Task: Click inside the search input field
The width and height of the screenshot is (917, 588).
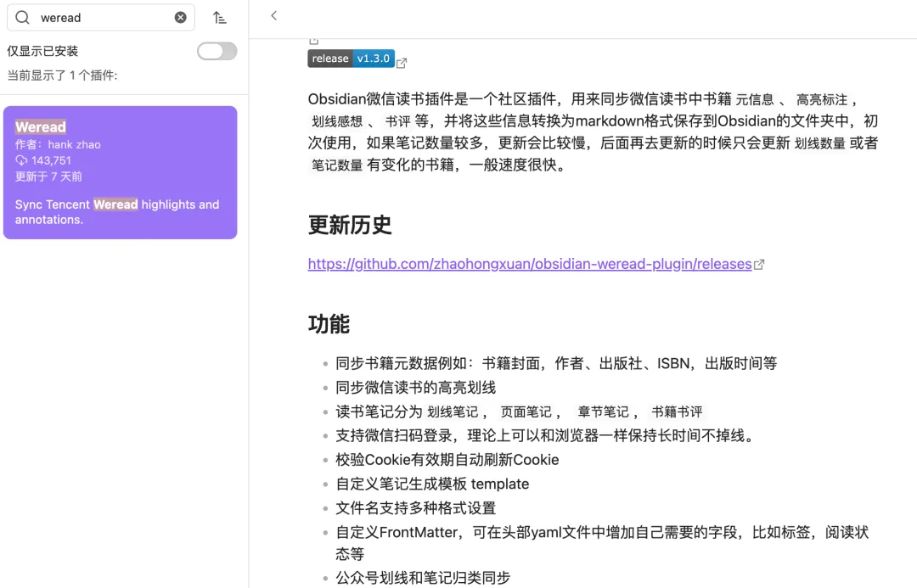Action: (x=102, y=17)
